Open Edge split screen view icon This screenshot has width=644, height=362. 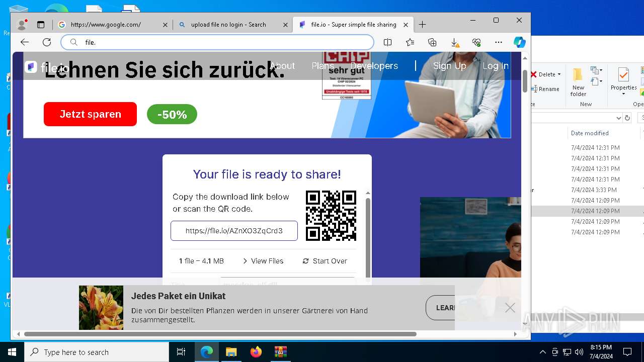click(387, 42)
